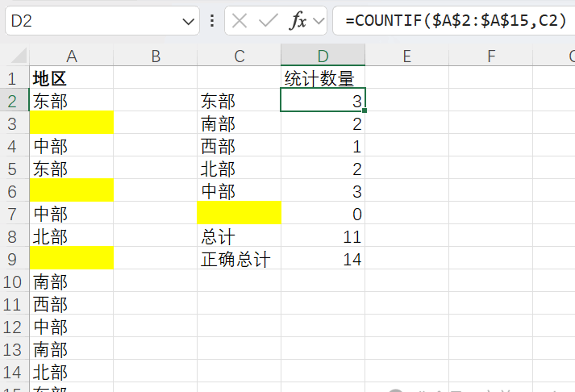The height and width of the screenshot is (392, 575).
Task: Click cell A13 containing 南部
Action: 72,349
